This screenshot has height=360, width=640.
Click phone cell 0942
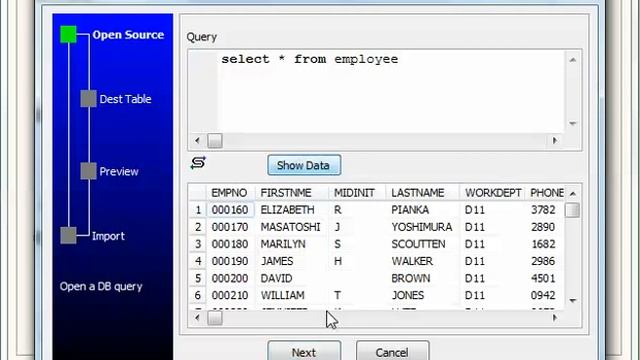click(x=545, y=295)
